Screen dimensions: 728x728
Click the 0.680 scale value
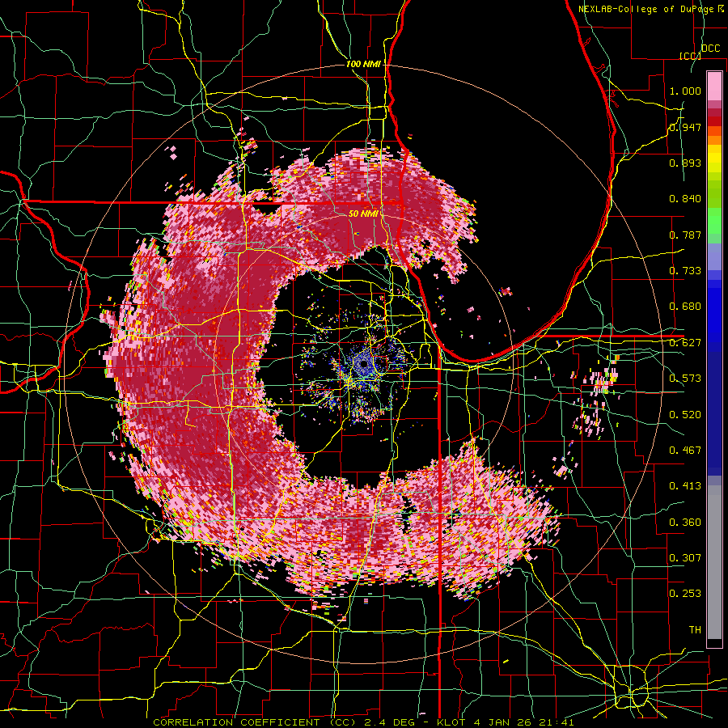pyautogui.click(x=685, y=307)
